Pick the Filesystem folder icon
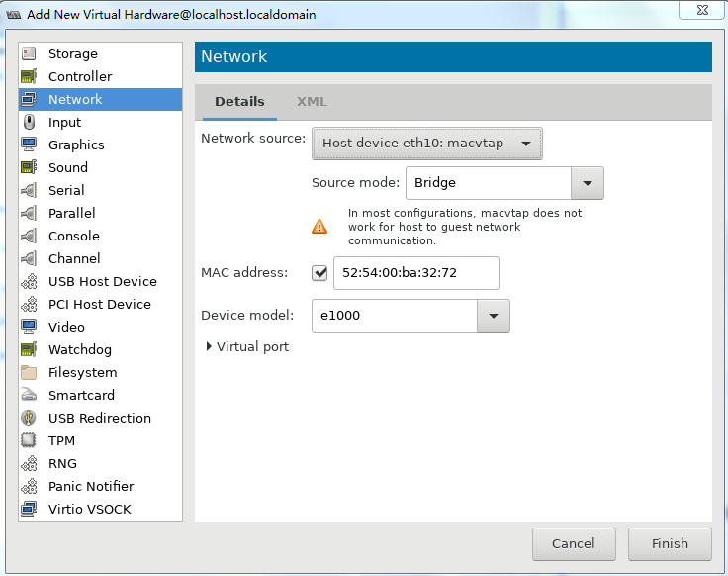The image size is (728, 576). point(29,372)
